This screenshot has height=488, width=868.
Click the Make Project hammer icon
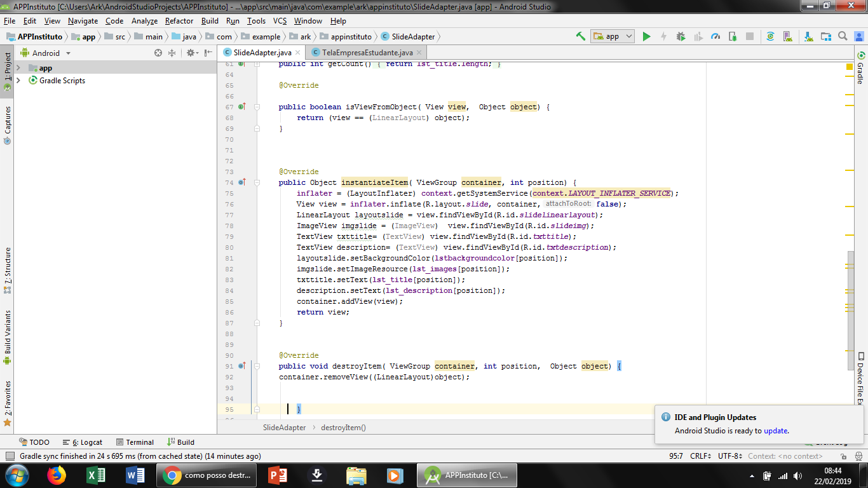(x=580, y=36)
